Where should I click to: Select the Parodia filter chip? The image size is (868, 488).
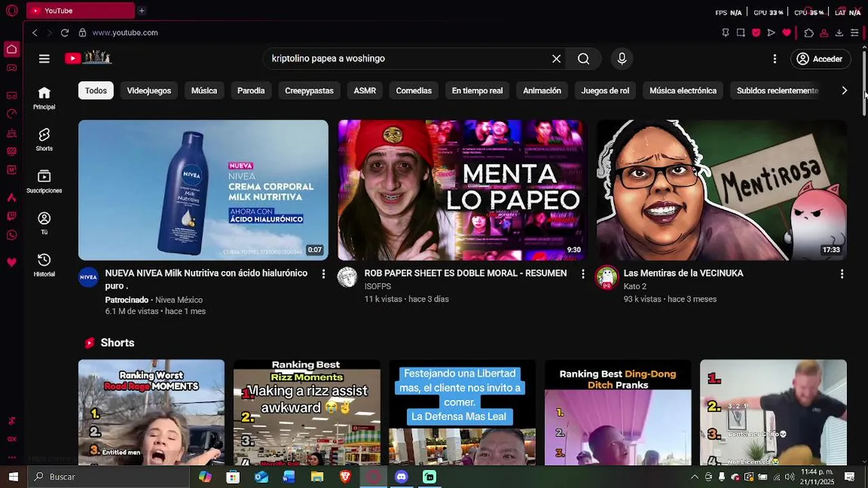pos(251,90)
